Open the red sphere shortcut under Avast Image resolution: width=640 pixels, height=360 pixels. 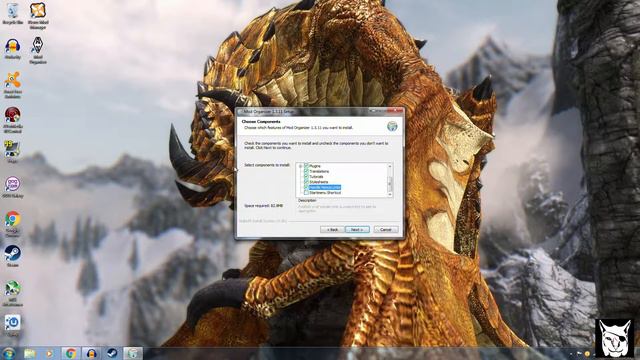(13, 120)
